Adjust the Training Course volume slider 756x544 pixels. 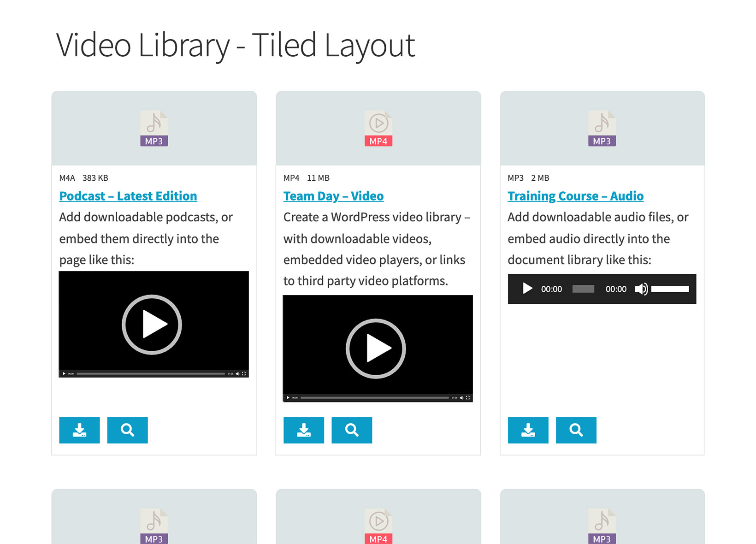(669, 289)
